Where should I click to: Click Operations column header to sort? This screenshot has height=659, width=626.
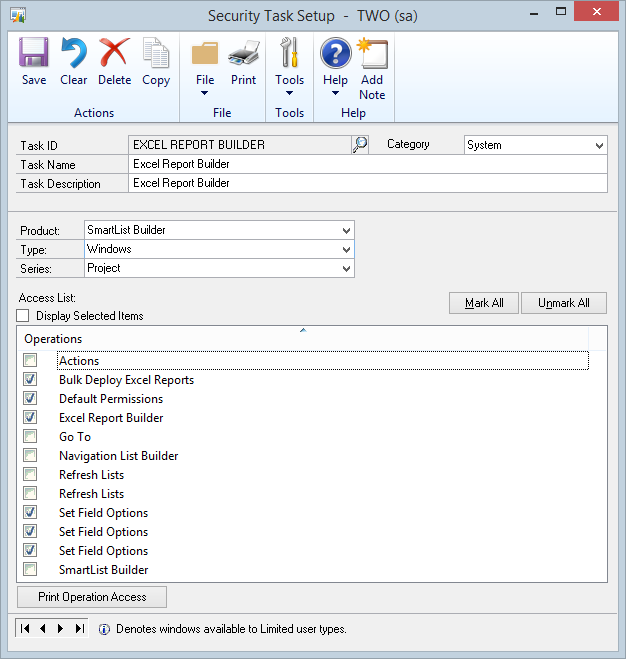[x=303, y=339]
